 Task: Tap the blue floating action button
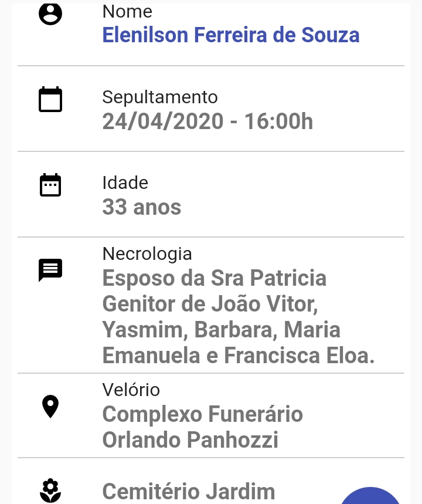(370, 496)
